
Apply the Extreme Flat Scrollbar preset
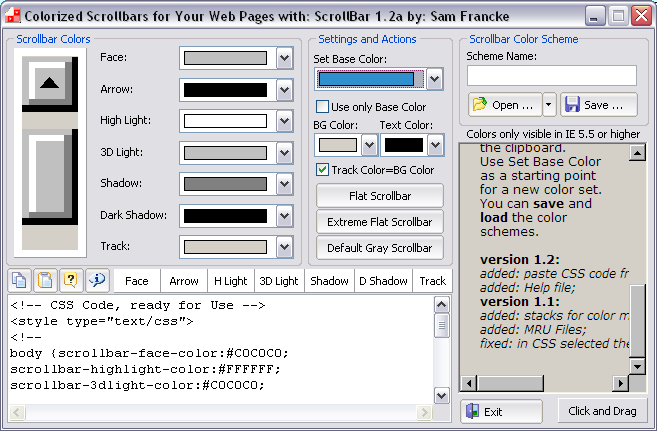click(380, 222)
